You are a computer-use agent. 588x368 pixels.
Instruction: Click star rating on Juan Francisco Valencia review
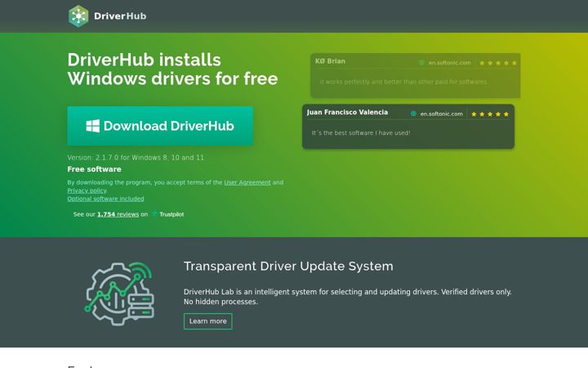pos(490,114)
